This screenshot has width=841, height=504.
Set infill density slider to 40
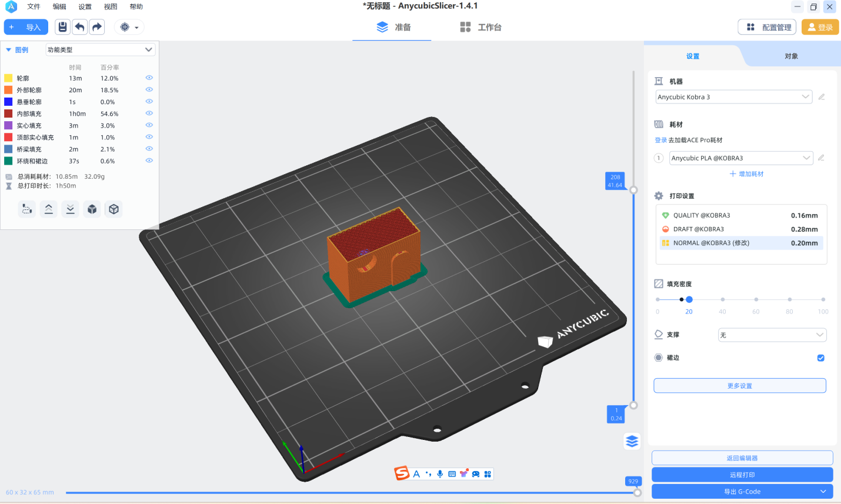pos(723,300)
